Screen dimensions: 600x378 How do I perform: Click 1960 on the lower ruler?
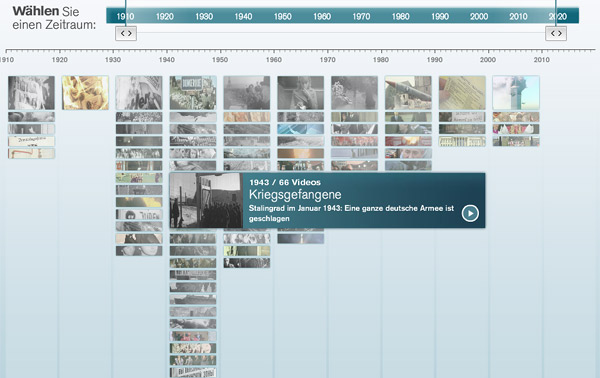[x=274, y=60]
